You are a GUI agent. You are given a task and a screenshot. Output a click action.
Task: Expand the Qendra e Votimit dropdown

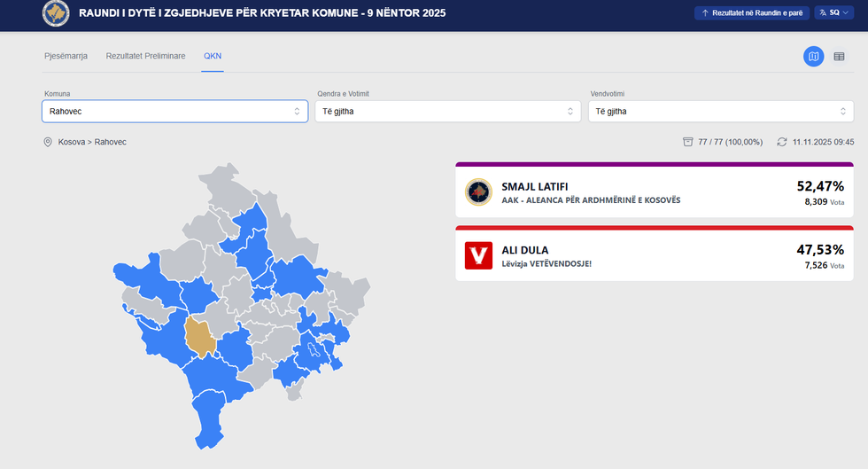pyautogui.click(x=447, y=111)
